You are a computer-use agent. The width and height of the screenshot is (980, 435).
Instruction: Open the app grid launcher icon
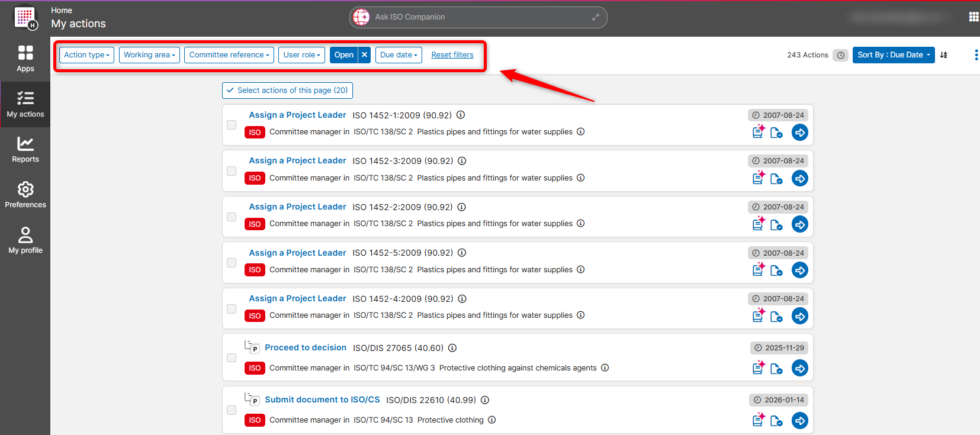pos(973,17)
